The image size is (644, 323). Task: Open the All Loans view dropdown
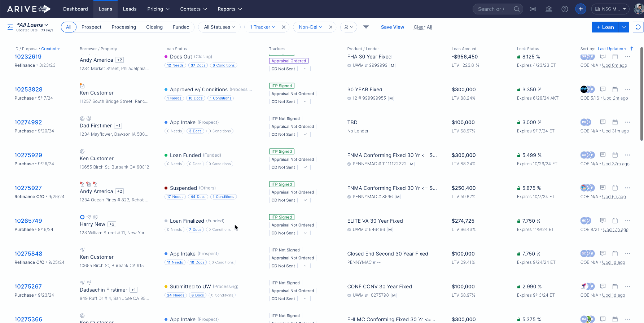[32, 25]
